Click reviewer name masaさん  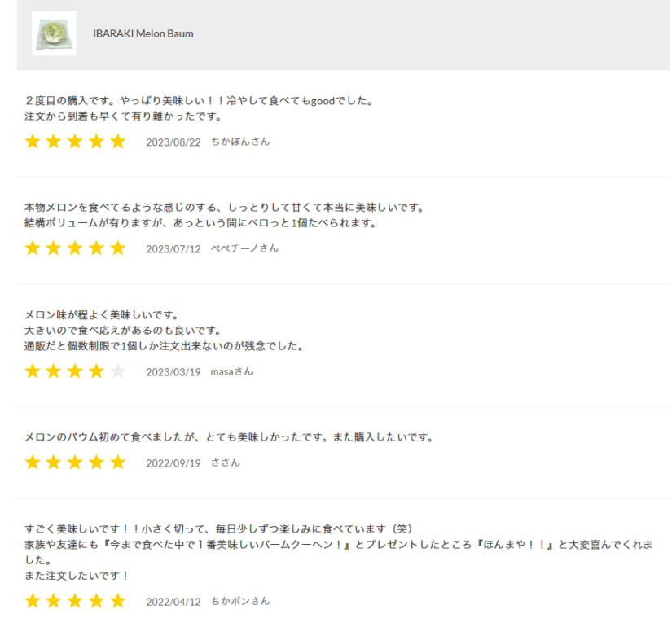231,371
